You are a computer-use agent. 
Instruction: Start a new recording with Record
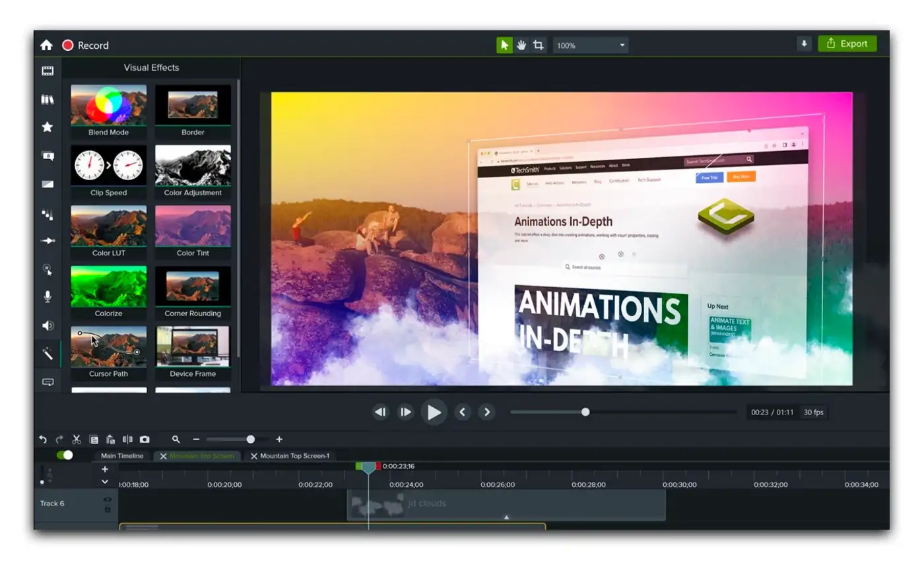coord(86,45)
